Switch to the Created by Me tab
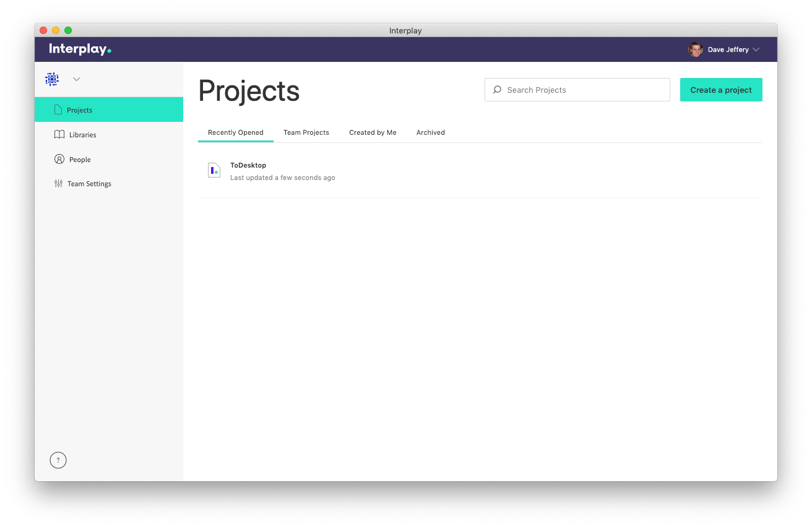 tap(373, 132)
